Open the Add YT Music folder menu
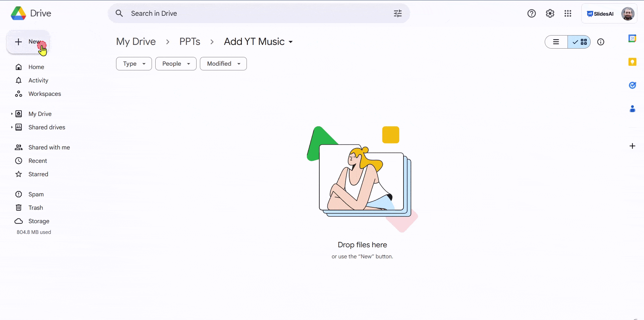 (x=290, y=42)
